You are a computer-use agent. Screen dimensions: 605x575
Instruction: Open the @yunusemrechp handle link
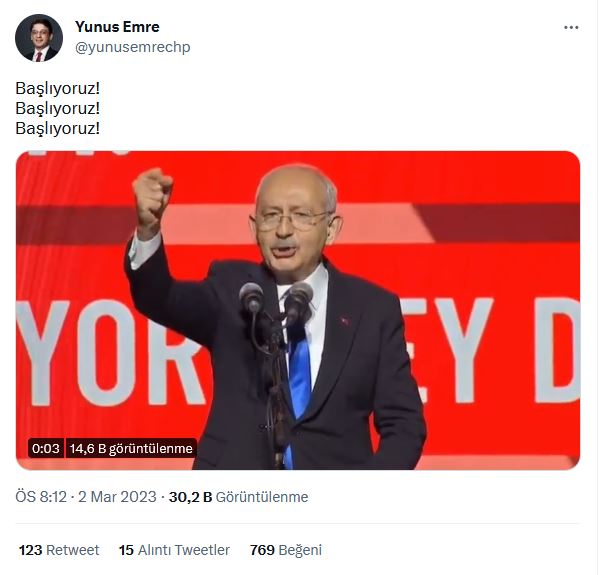132,47
